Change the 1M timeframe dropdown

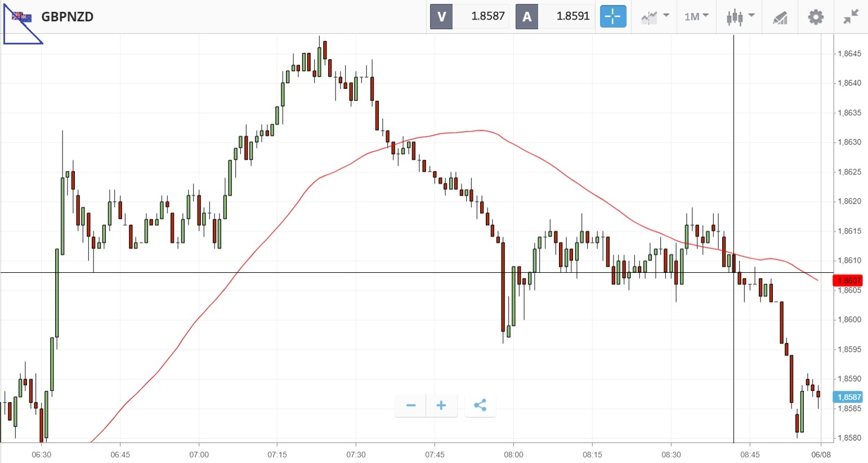coord(696,17)
